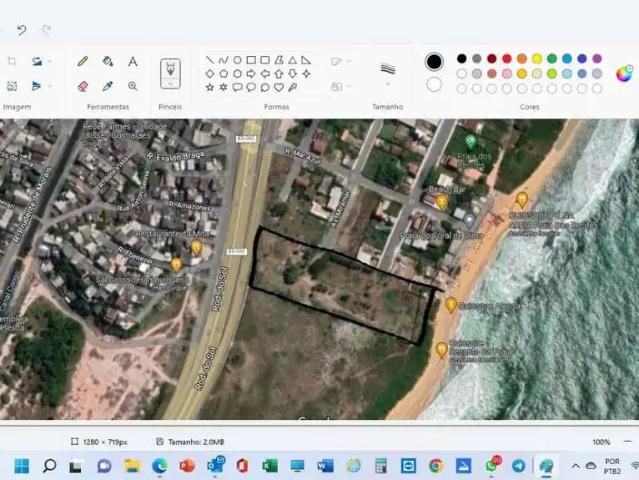Select the Crop tool
The image size is (639, 480).
click(12, 62)
